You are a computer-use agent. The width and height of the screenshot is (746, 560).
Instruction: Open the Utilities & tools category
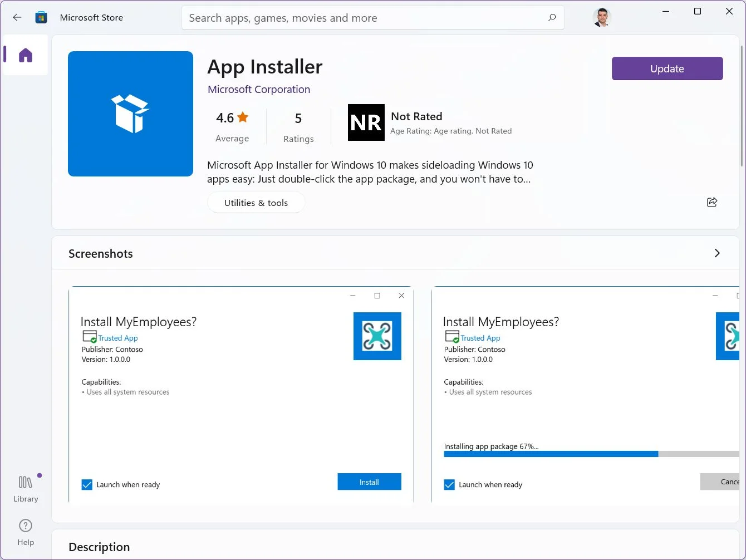pyautogui.click(x=256, y=203)
